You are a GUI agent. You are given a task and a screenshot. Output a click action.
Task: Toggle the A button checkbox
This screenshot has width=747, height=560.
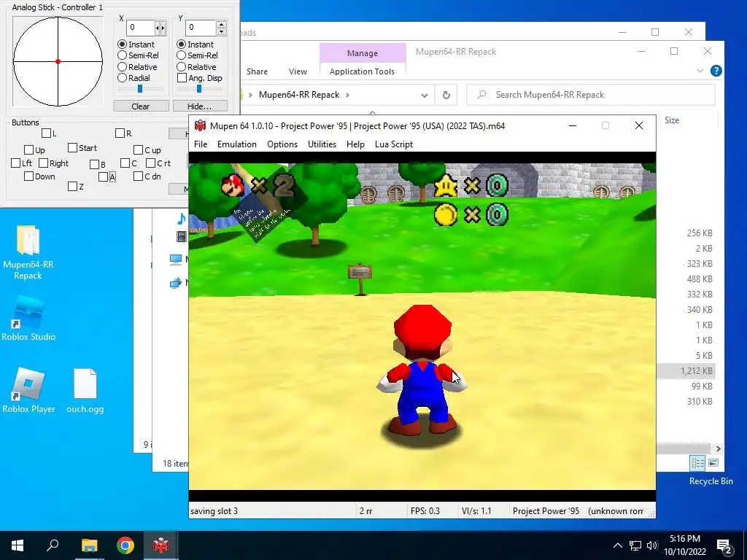104,177
